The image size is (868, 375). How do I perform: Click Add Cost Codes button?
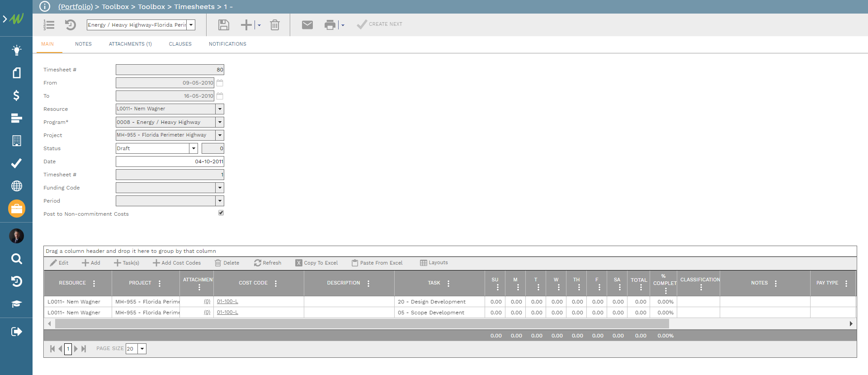[x=177, y=263]
